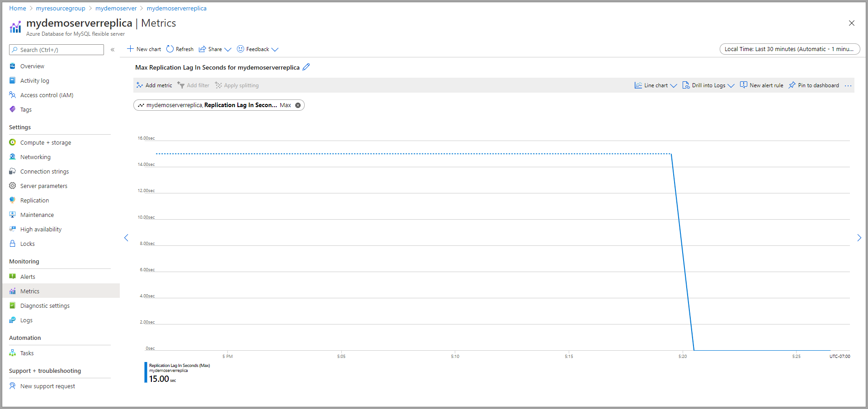Click the New chart plus icon
This screenshot has width=868, height=409.
tap(130, 49)
